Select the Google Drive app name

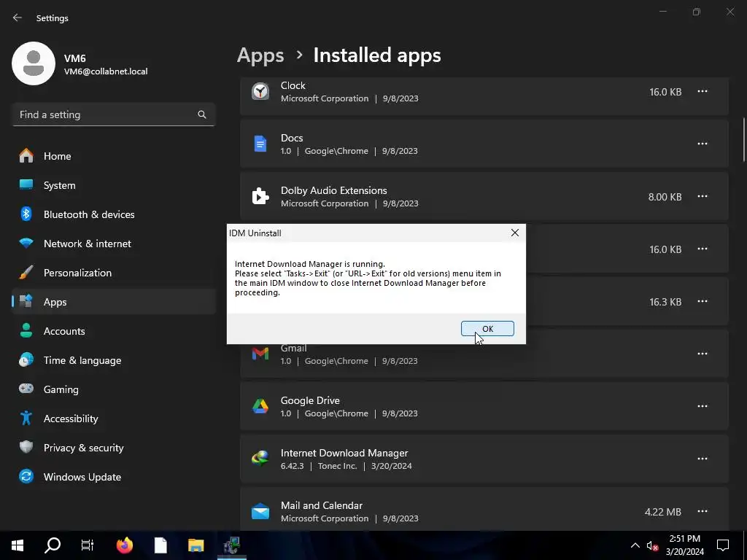[310, 400]
